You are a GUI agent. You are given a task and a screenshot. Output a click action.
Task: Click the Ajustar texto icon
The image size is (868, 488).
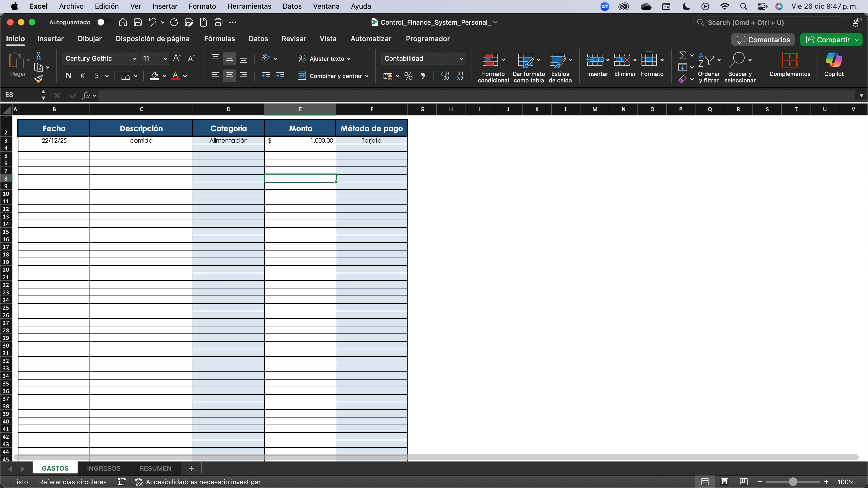pos(302,58)
